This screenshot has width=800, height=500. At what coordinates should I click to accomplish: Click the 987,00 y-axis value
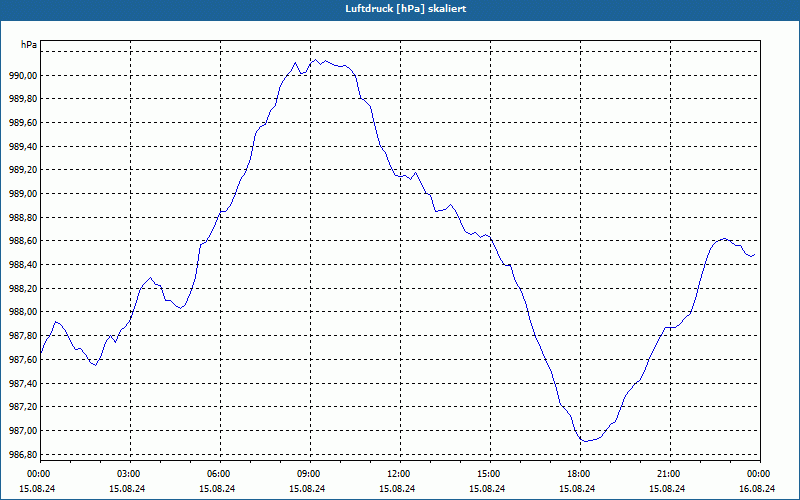[23, 430]
